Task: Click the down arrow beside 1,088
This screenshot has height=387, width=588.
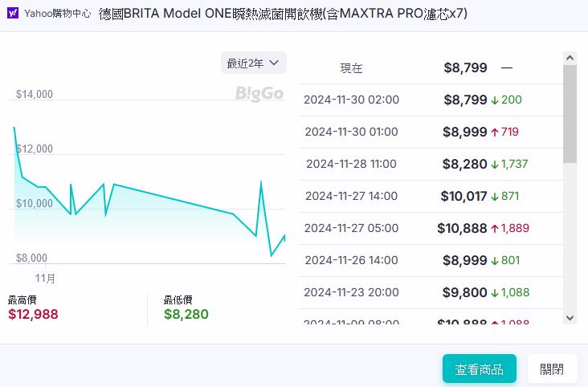Action: (495, 292)
